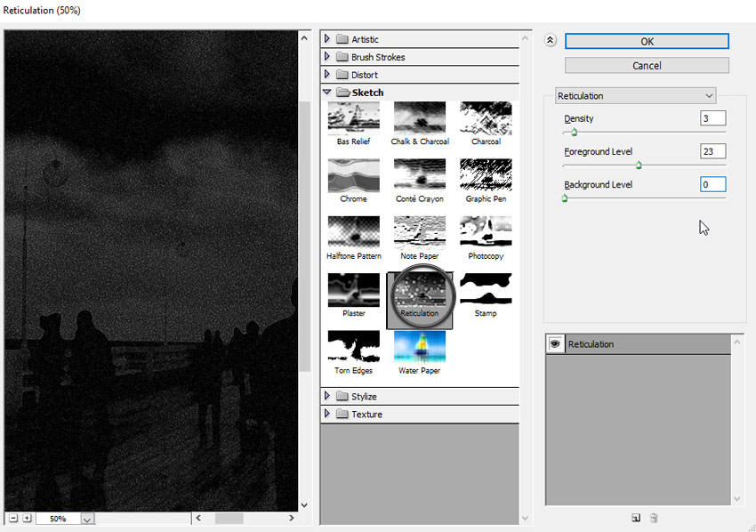Image resolution: width=756 pixels, height=532 pixels.
Task: Click the delete effect layer trash icon
Action: point(654,518)
